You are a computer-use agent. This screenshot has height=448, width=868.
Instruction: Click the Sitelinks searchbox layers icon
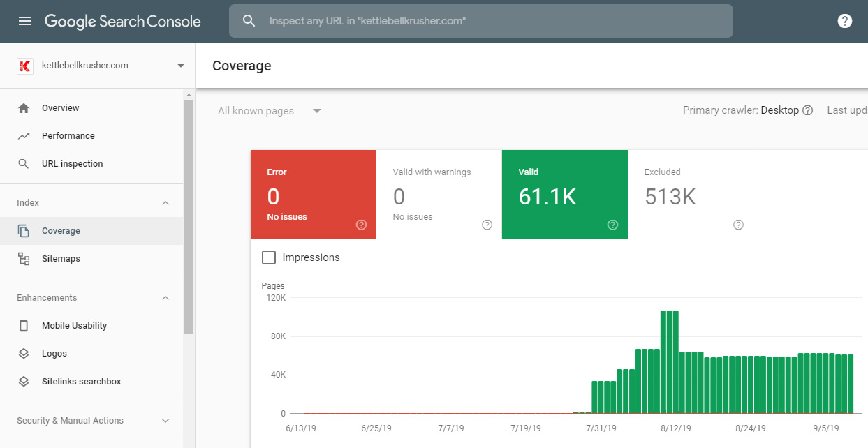tap(24, 382)
